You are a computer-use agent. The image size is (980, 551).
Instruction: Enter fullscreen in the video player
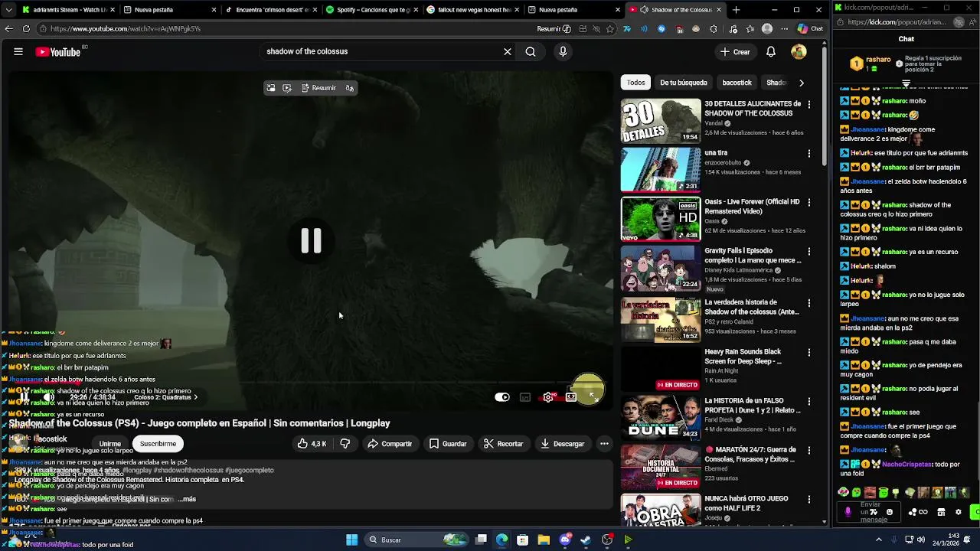click(x=594, y=396)
